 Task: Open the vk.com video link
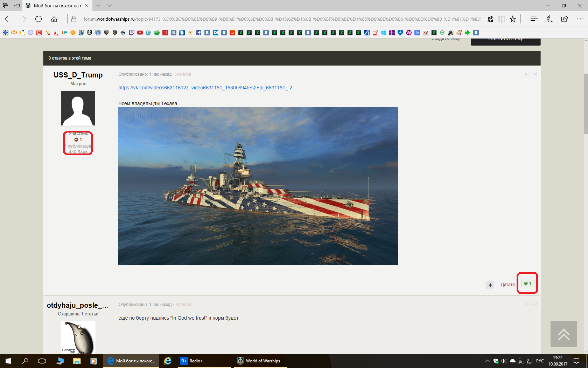(x=205, y=88)
